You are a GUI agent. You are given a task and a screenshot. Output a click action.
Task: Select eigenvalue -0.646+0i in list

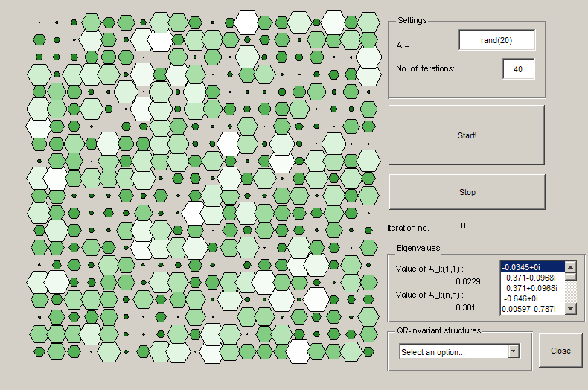click(532, 298)
